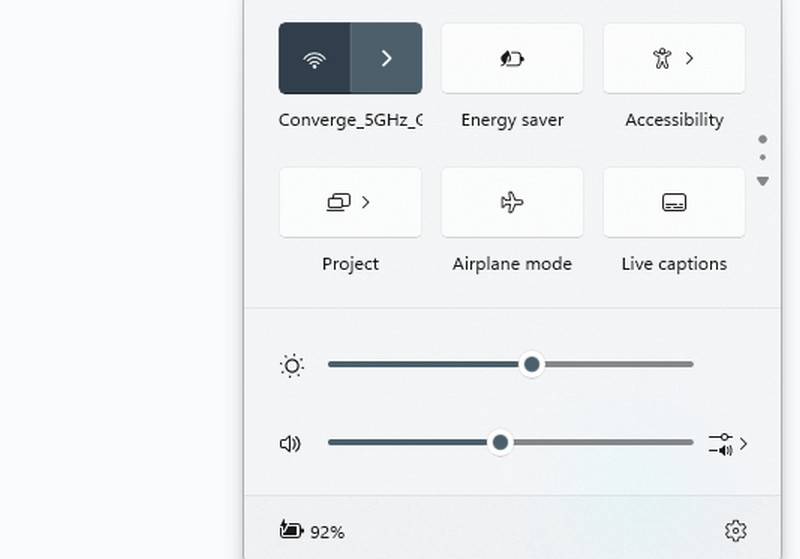Click the Converge_5GHz network label

click(x=350, y=120)
